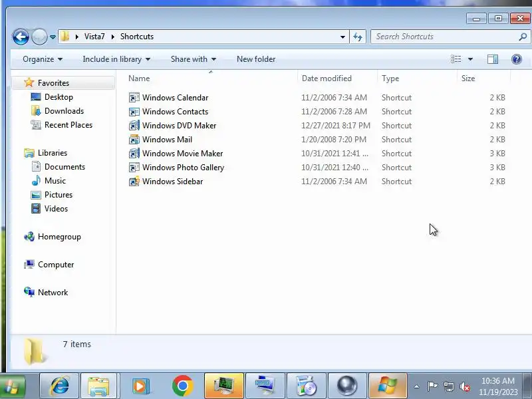Select the Windows Contacts shortcut icon
Viewport: 532px width, 399px height.
tap(134, 111)
